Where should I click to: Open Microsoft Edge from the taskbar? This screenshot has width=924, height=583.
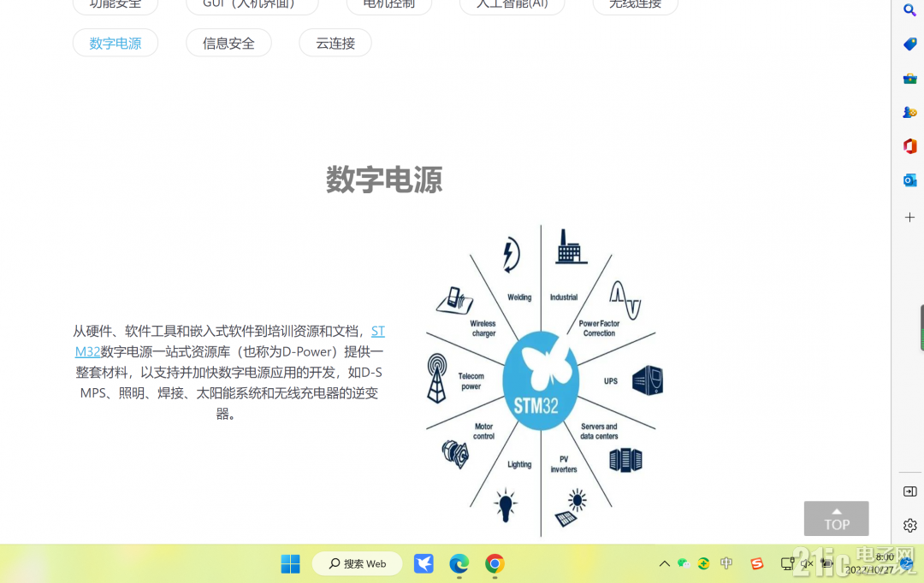[x=459, y=563]
